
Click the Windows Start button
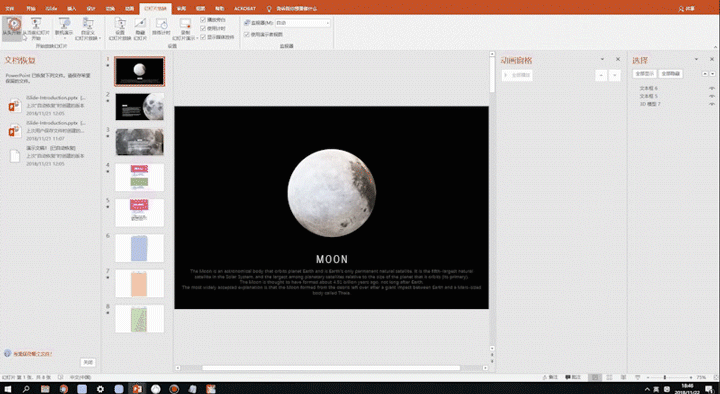point(8,388)
